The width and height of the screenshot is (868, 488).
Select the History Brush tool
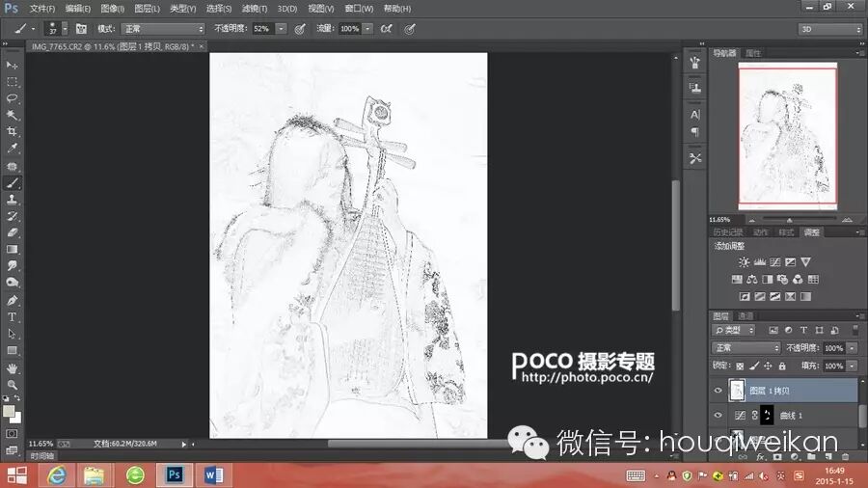click(x=12, y=216)
